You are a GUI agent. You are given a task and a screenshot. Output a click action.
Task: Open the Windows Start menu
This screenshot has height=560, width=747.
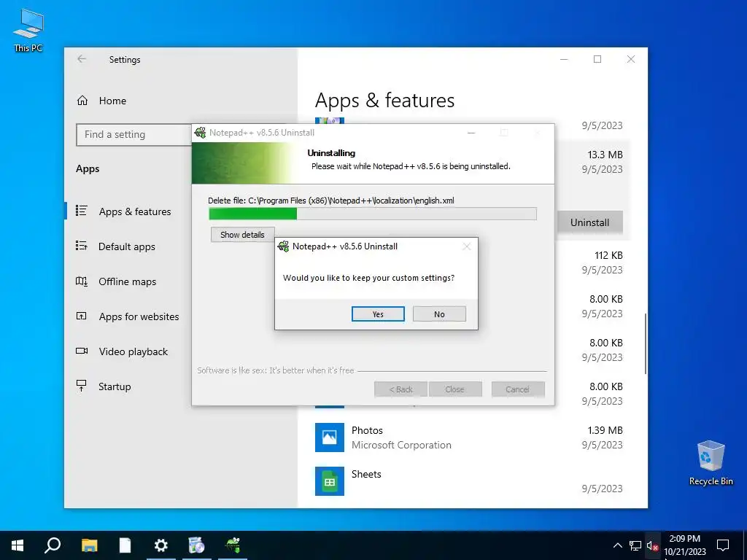(18, 545)
